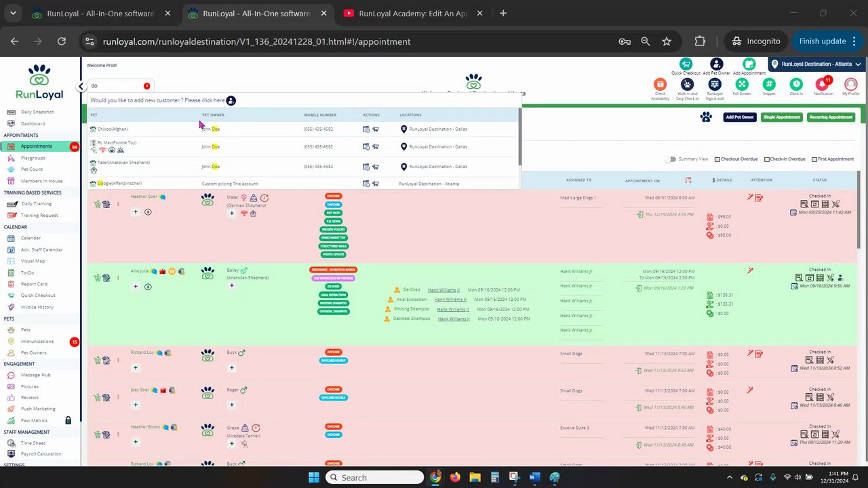The height and width of the screenshot is (488, 868).
Task: Open Immunizations in sidebar
Action: pyautogui.click(x=37, y=342)
